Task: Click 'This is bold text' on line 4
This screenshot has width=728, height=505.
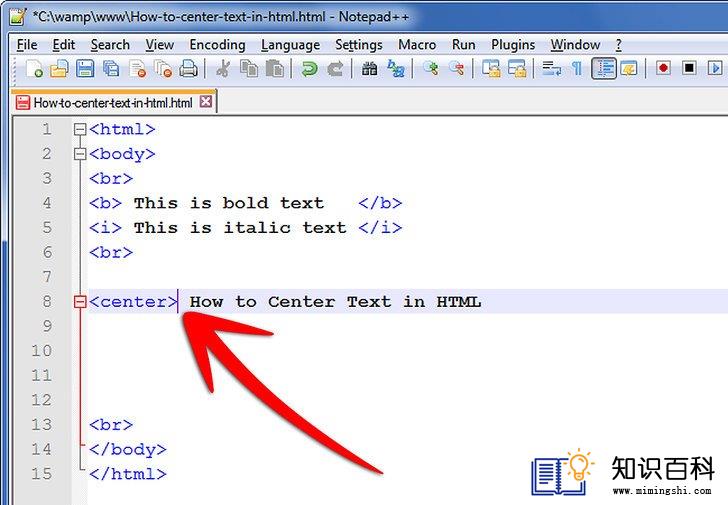Action: pyautogui.click(x=229, y=203)
